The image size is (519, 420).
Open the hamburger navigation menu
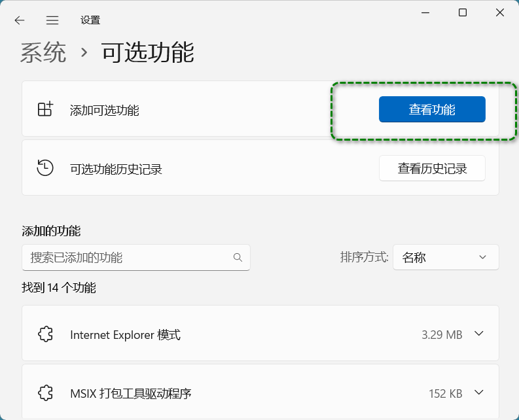(52, 20)
